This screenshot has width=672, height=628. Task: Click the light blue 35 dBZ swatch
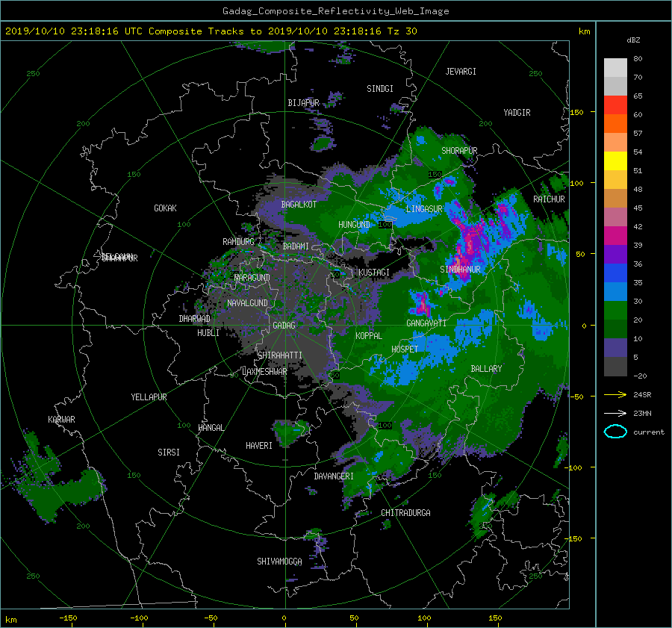(615, 291)
